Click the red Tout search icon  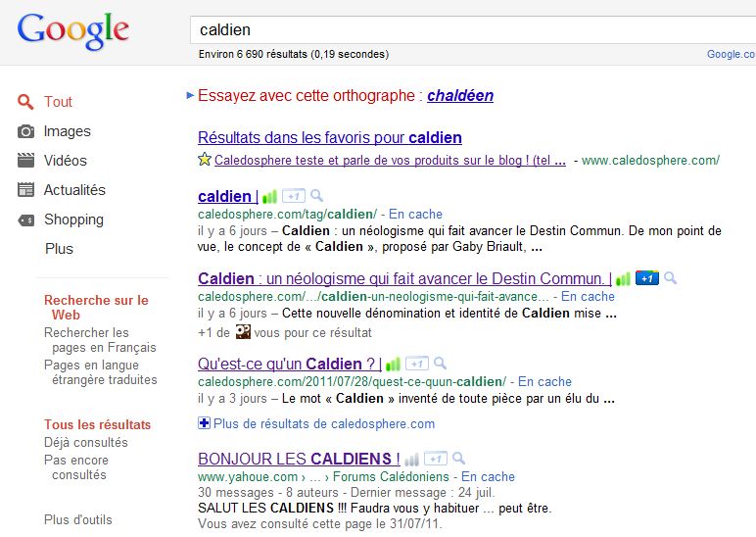coord(25,102)
